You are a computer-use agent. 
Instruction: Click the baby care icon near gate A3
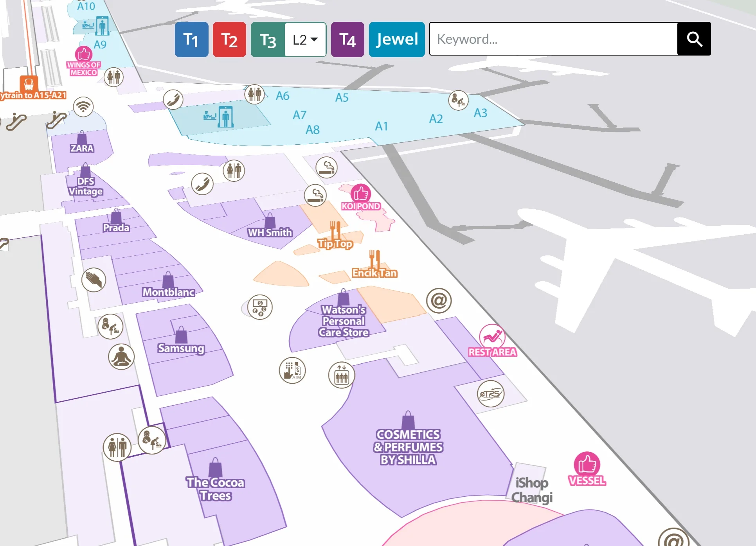pos(458,100)
